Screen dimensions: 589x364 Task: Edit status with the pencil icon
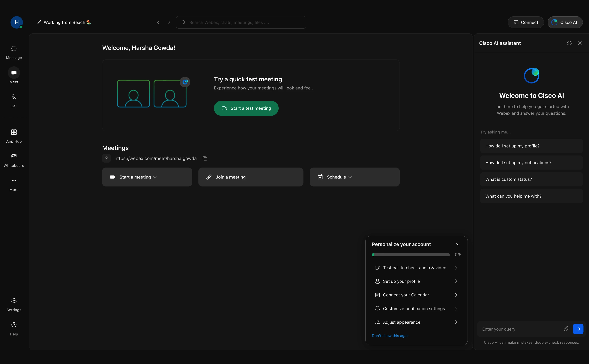[x=39, y=22]
